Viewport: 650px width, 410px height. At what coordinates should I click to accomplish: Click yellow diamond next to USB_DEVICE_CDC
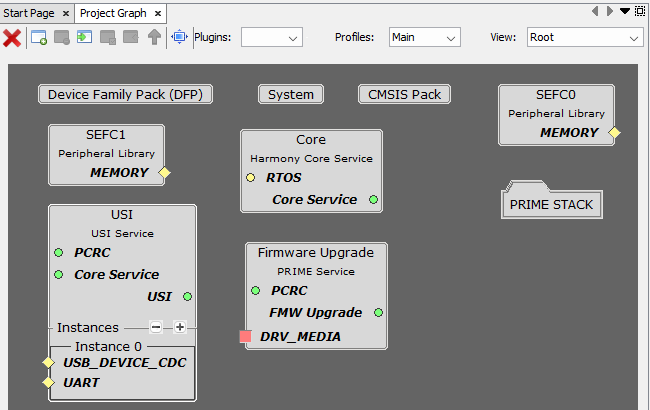click(x=47, y=362)
